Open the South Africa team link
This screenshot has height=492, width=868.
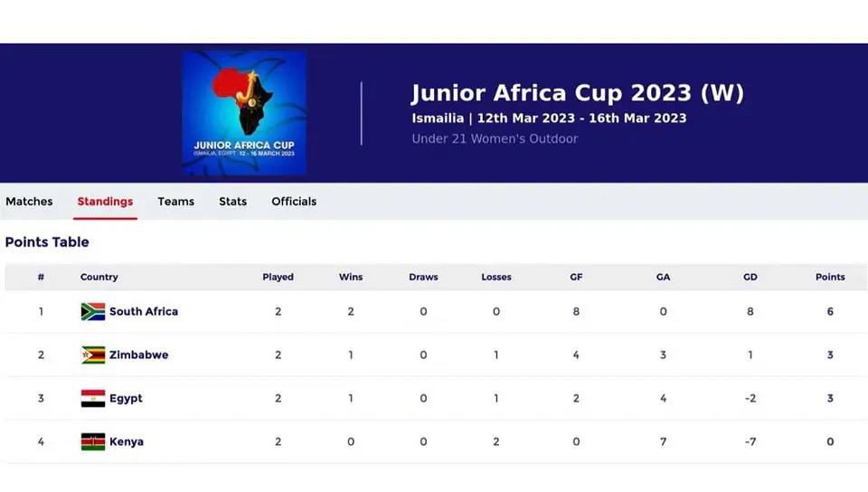pyautogui.click(x=144, y=311)
